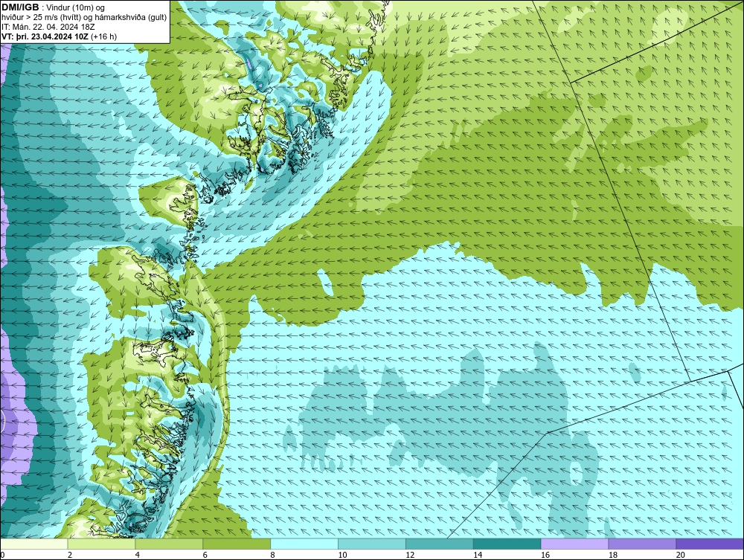Click the legend scale label 16
The image size is (744, 560).
pos(545,555)
